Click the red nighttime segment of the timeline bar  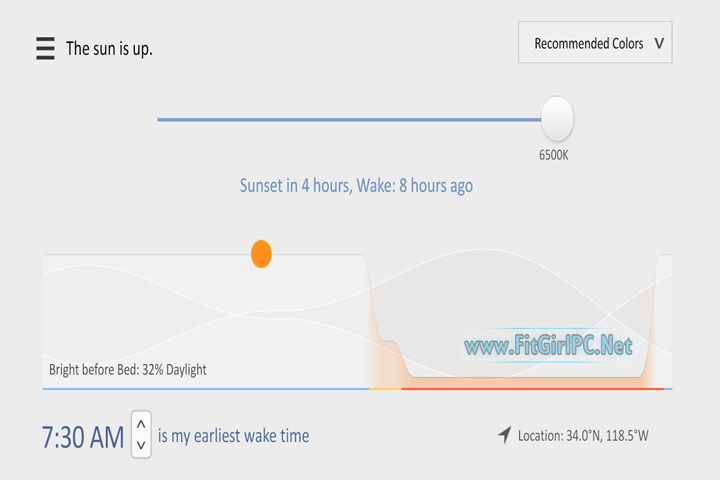530,388
